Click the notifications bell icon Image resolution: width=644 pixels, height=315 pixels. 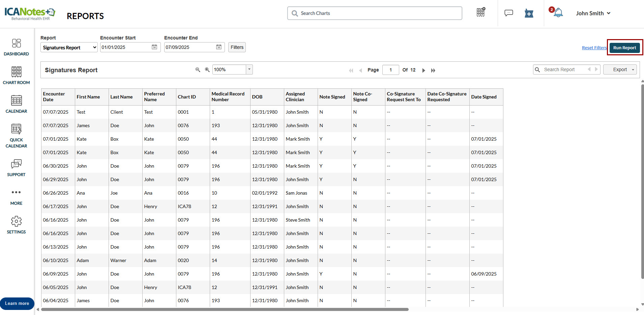click(x=558, y=13)
